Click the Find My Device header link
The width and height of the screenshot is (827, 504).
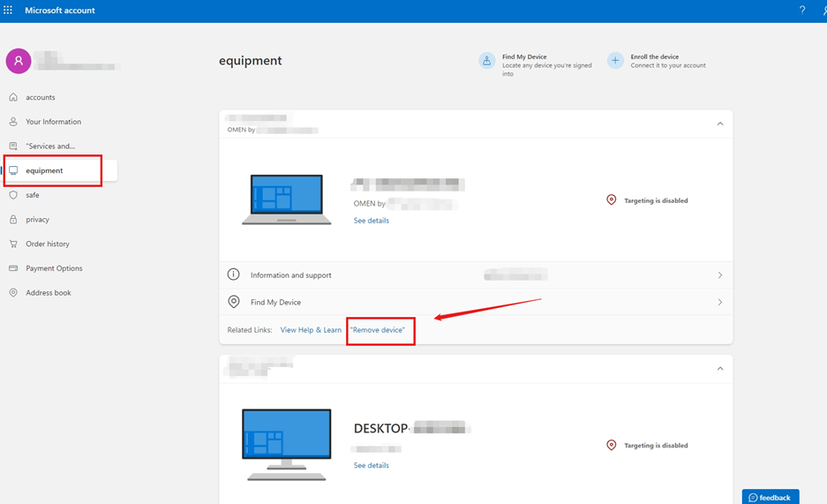click(x=524, y=56)
